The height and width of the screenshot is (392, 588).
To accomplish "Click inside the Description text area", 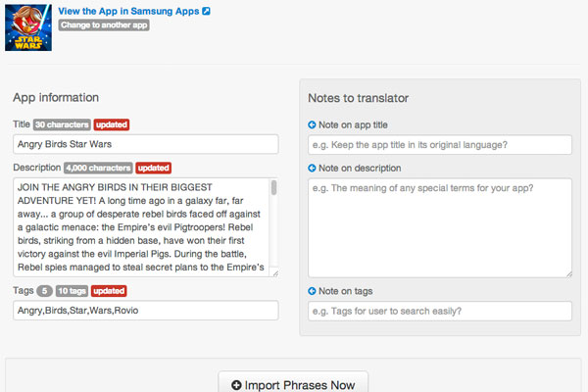I will [141, 227].
